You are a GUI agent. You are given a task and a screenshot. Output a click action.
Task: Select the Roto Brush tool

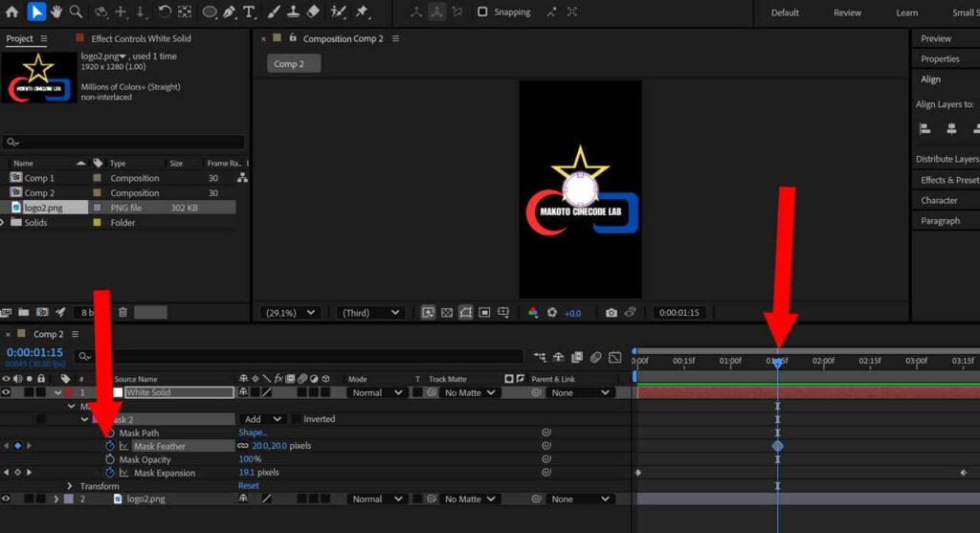tap(338, 11)
